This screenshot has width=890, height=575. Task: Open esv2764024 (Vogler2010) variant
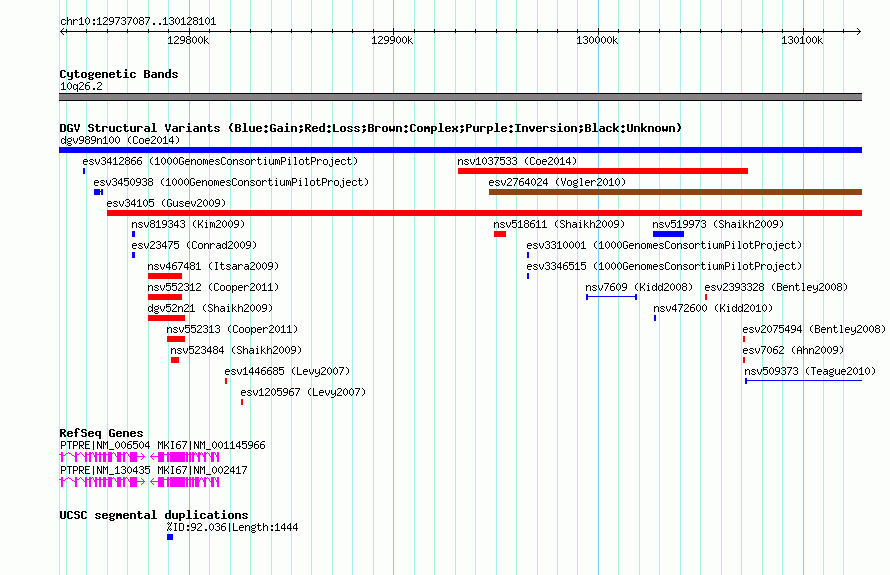tap(557, 182)
